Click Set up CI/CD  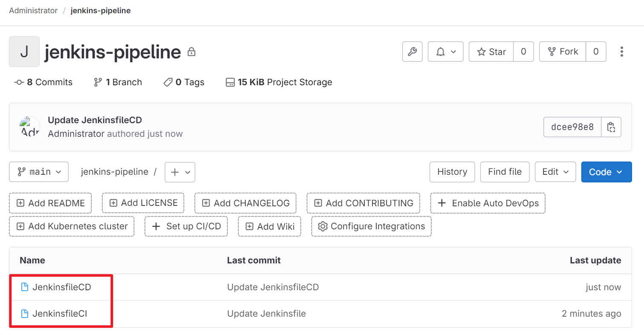186,226
